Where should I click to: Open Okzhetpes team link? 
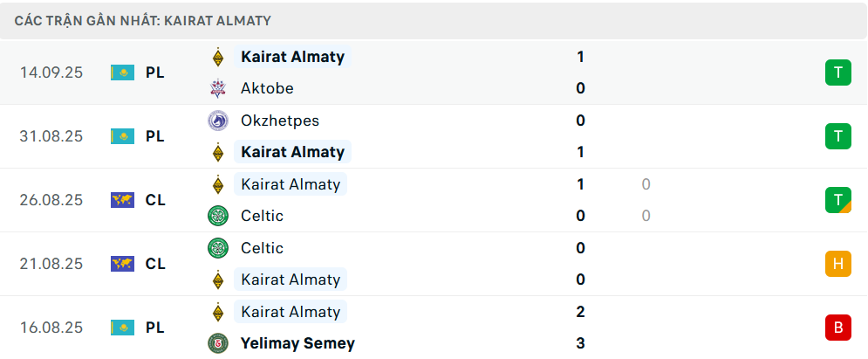click(x=280, y=121)
